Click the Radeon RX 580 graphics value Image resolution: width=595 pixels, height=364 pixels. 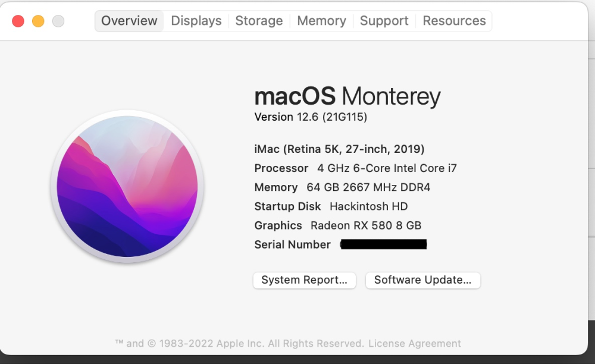[x=366, y=225]
